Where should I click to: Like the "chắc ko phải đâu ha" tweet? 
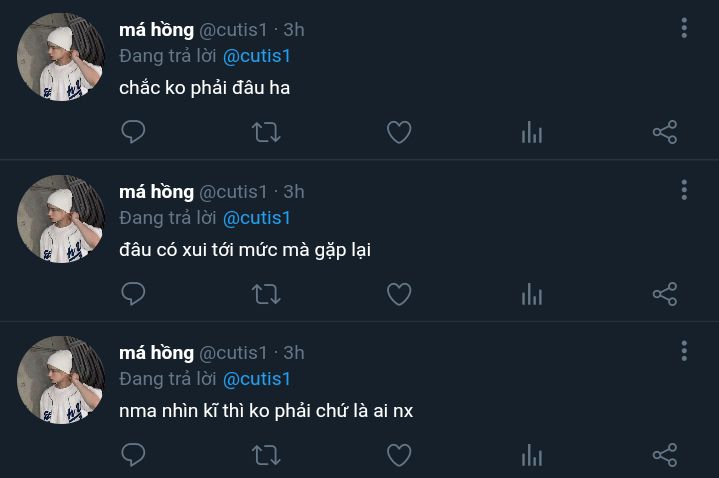click(399, 132)
